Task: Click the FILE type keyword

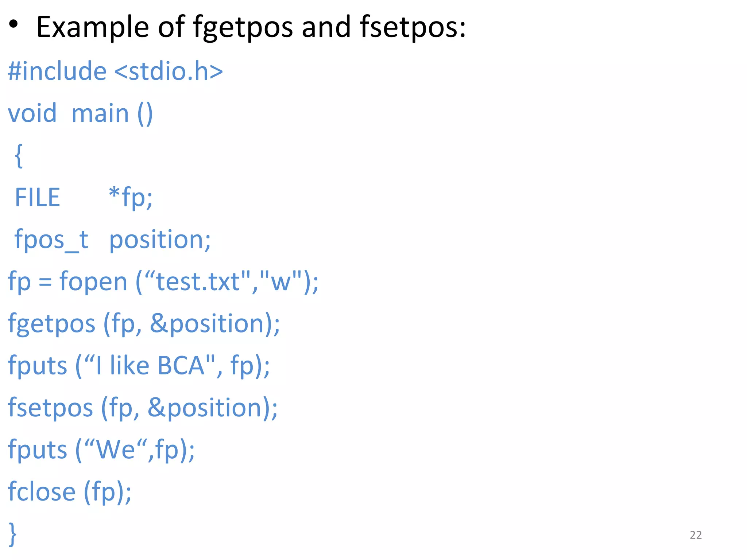Action: pos(37,197)
